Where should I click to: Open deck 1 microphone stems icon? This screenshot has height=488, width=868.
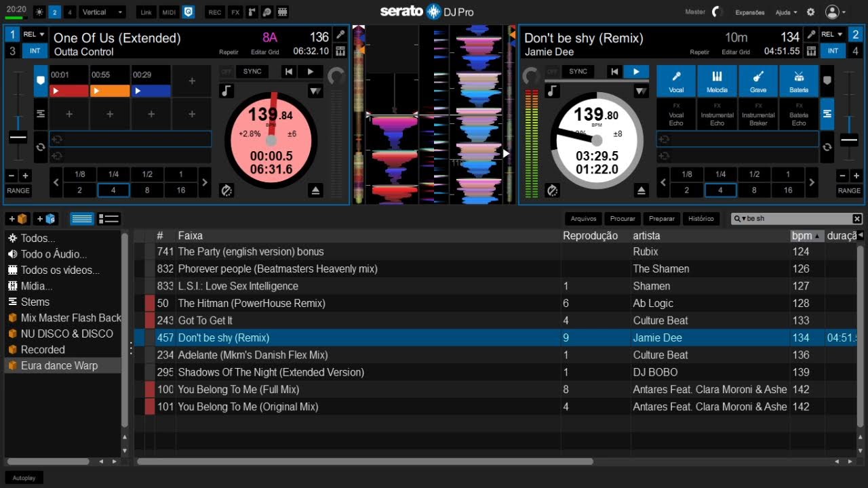click(340, 35)
